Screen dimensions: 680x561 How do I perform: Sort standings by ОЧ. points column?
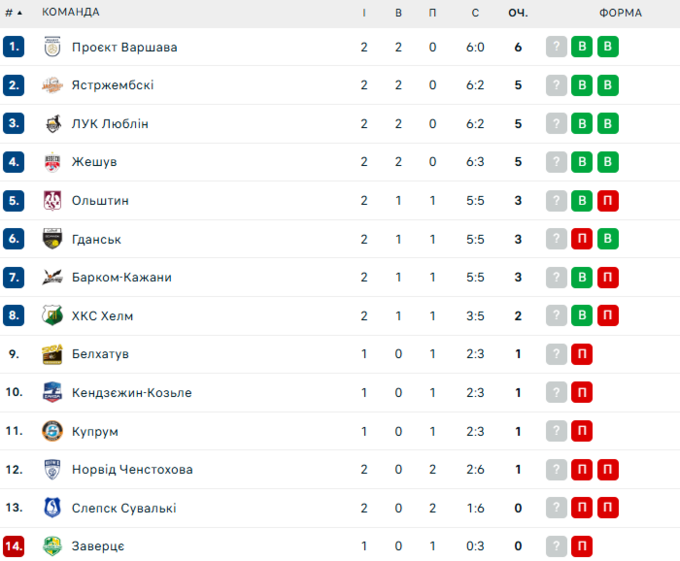point(518,12)
